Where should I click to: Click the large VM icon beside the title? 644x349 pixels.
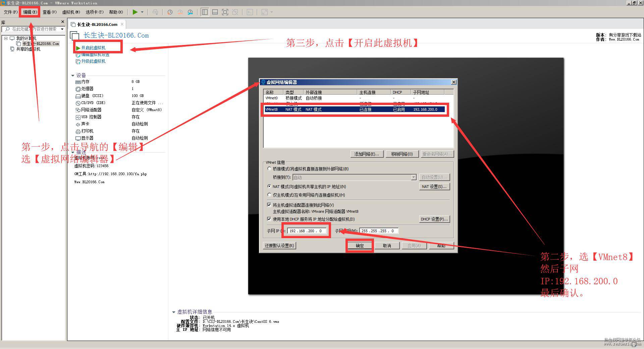tap(74, 36)
